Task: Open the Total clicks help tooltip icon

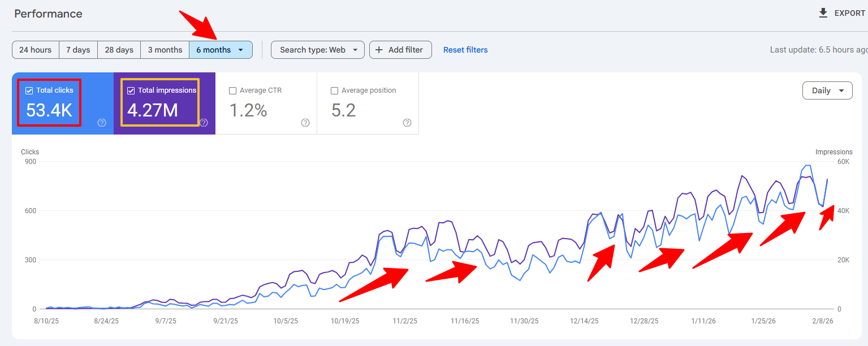Action: pos(102,123)
